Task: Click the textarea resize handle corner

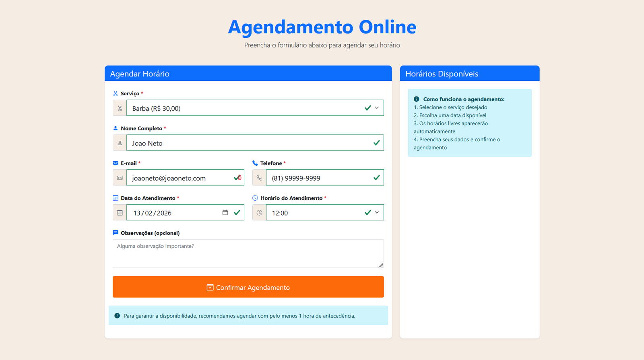Action: coord(381,265)
